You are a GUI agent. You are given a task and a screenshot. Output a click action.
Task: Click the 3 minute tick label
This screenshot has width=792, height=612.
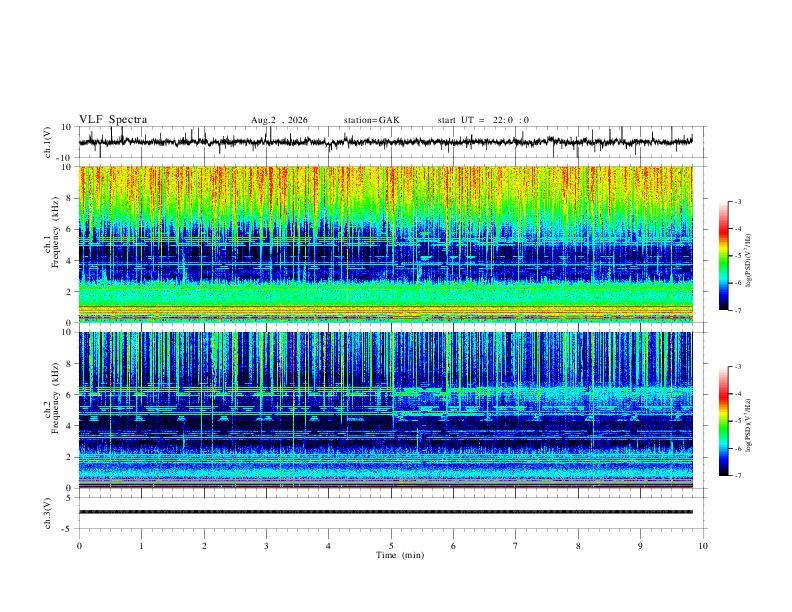(266, 546)
